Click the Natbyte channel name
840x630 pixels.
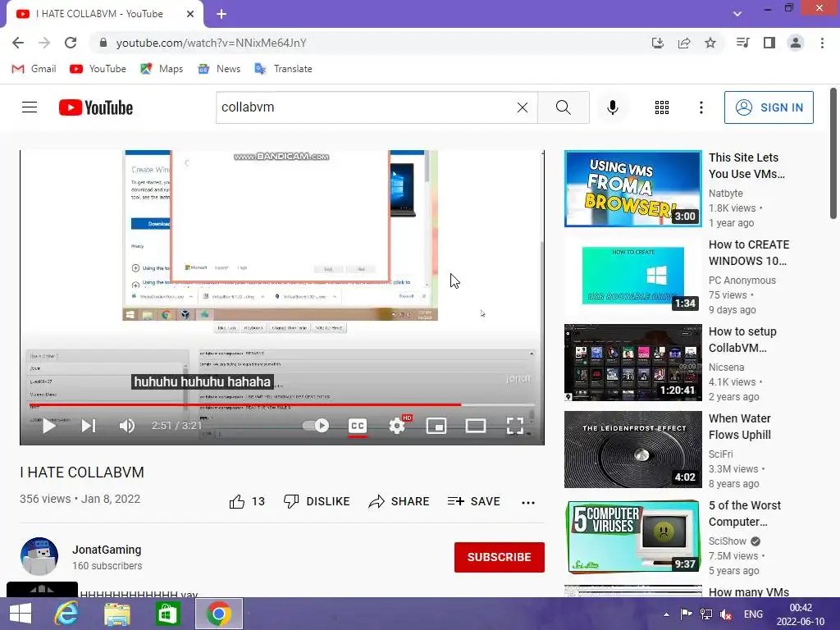[726, 193]
